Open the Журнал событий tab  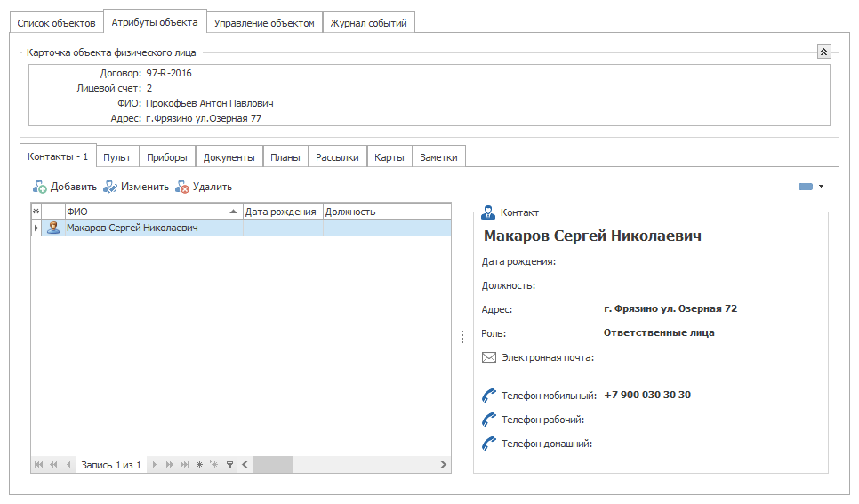369,23
